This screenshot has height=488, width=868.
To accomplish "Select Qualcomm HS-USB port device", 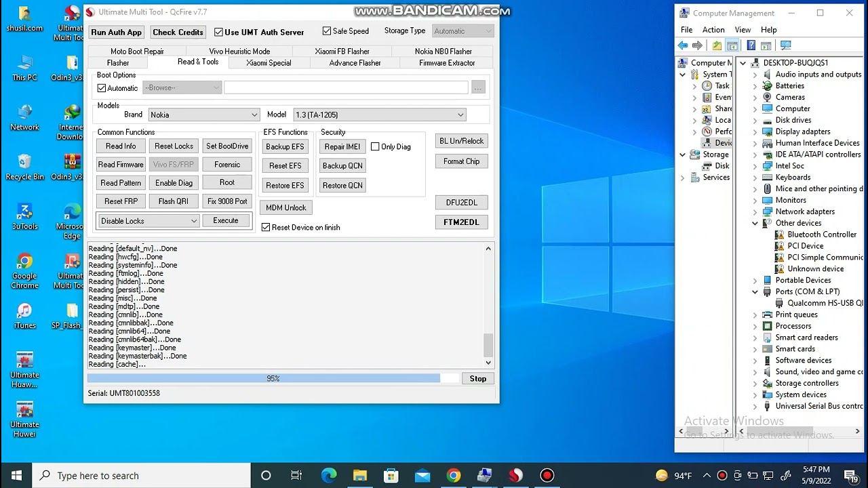I will pos(819,303).
